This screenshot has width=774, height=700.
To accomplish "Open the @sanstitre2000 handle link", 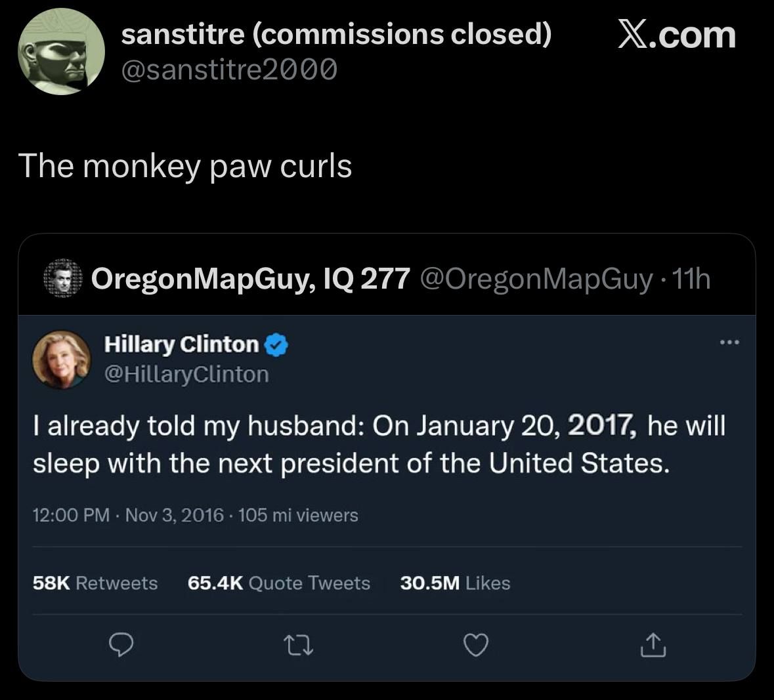I will coord(230,68).
